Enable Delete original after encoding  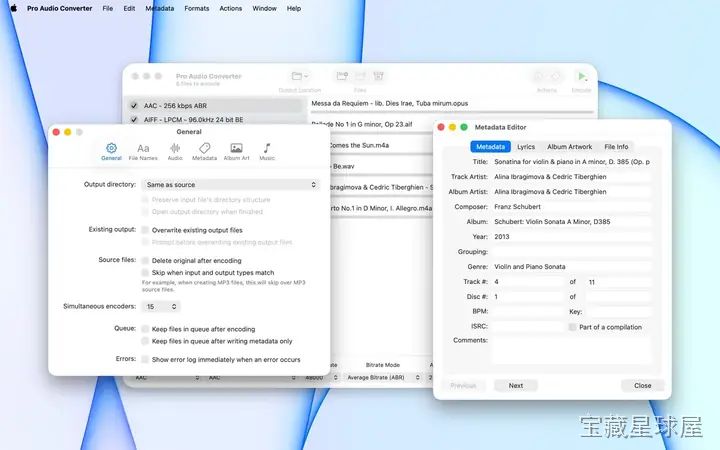[145, 260]
